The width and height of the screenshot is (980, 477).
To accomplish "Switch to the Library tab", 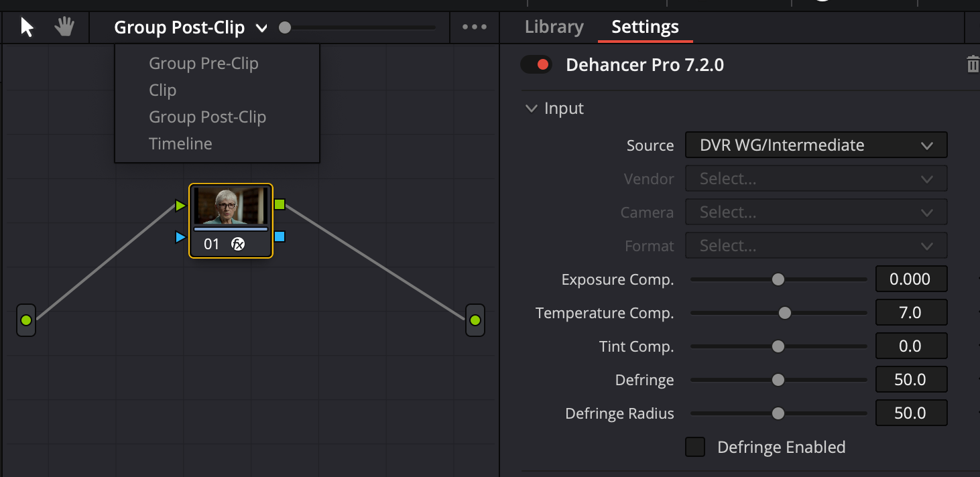I will point(554,27).
